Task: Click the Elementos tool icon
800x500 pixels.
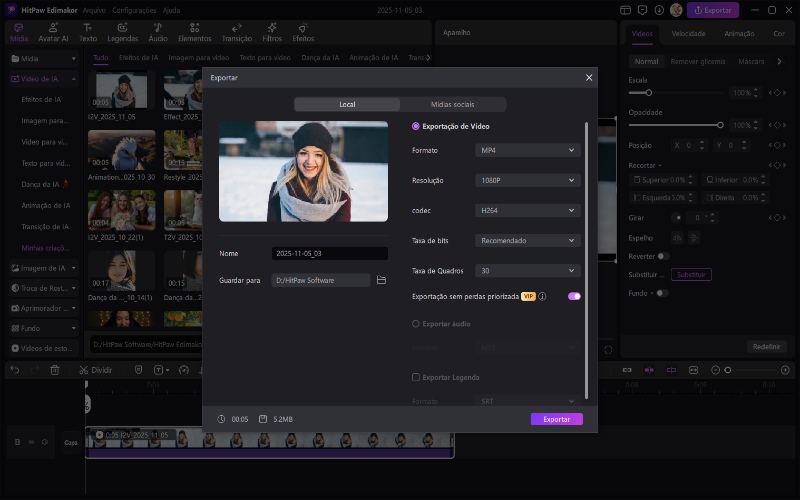Action: (195, 32)
